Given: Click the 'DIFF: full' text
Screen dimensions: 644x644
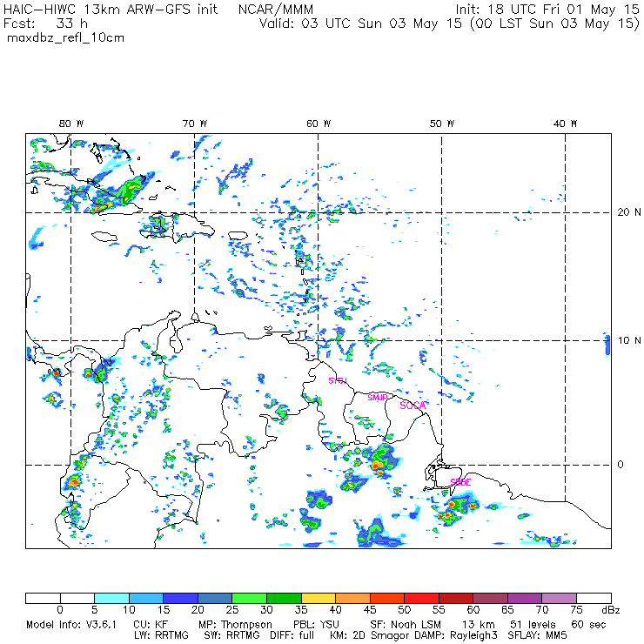Looking at the screenshot, I should 292,635.
